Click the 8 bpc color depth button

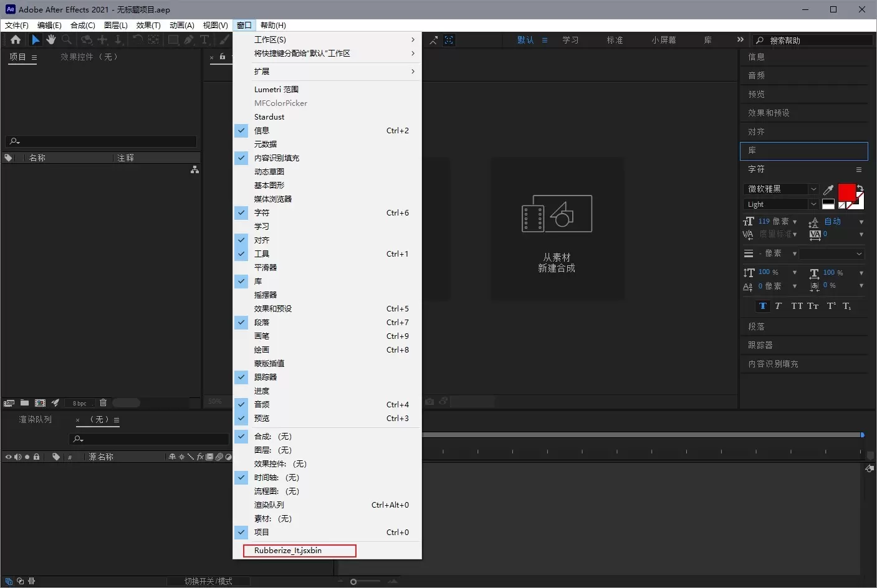(80, 403)
